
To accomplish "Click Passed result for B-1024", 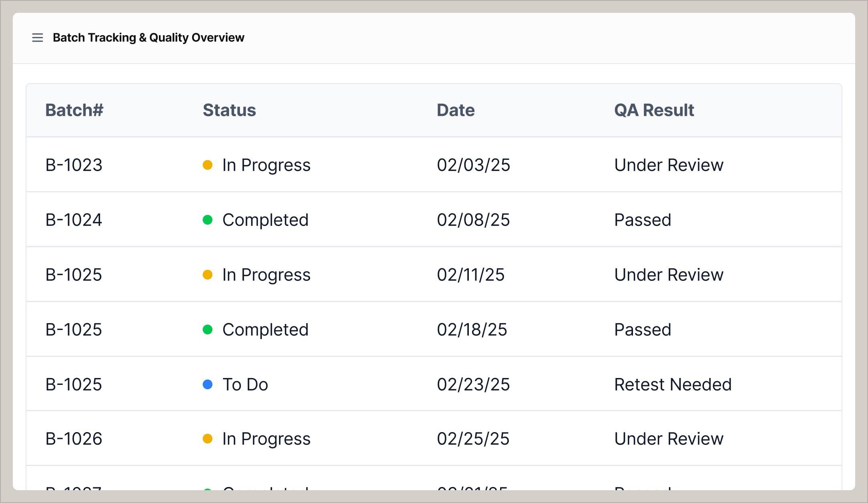I will [642, 220].
